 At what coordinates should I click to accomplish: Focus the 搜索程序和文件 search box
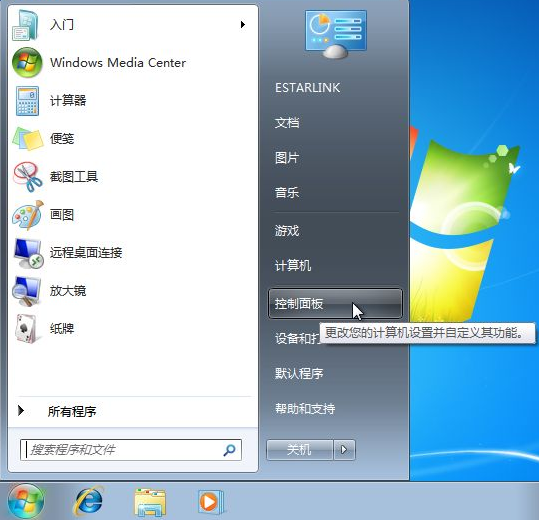[x=131, y=450]
